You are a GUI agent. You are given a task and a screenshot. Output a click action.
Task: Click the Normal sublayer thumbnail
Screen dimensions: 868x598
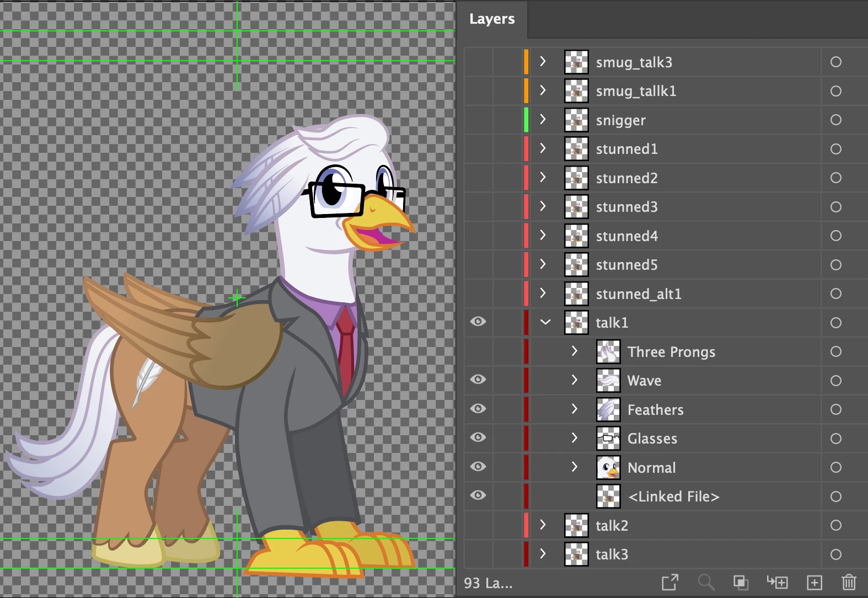pyautogui.click(x=608, y=467)
